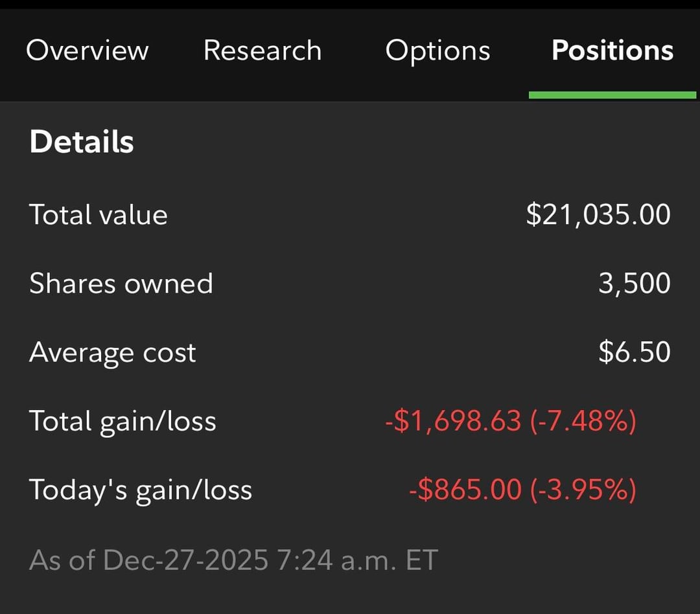Select the Positions tab label
The height and width of the screenshot is (614, 700).
(x=612, y=51)
